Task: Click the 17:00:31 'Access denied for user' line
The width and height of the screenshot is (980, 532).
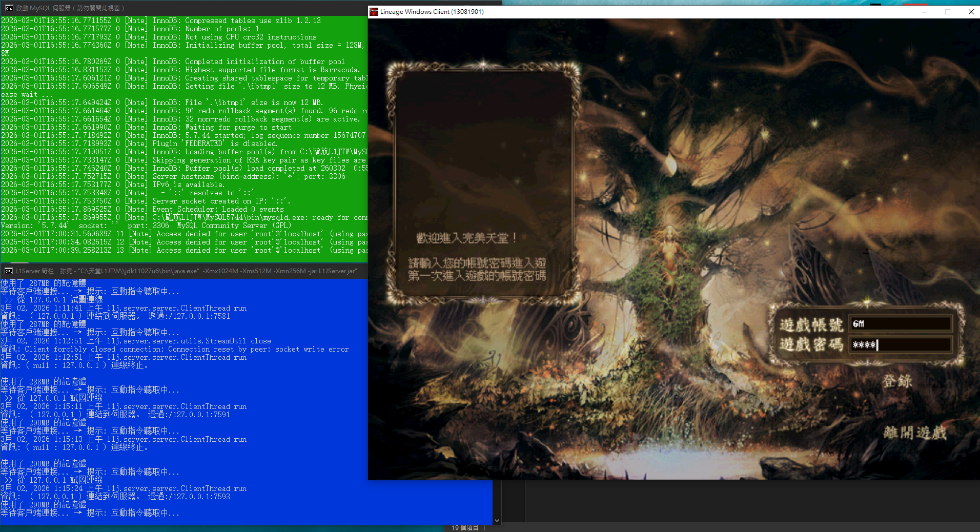Action: coord(184,234)
